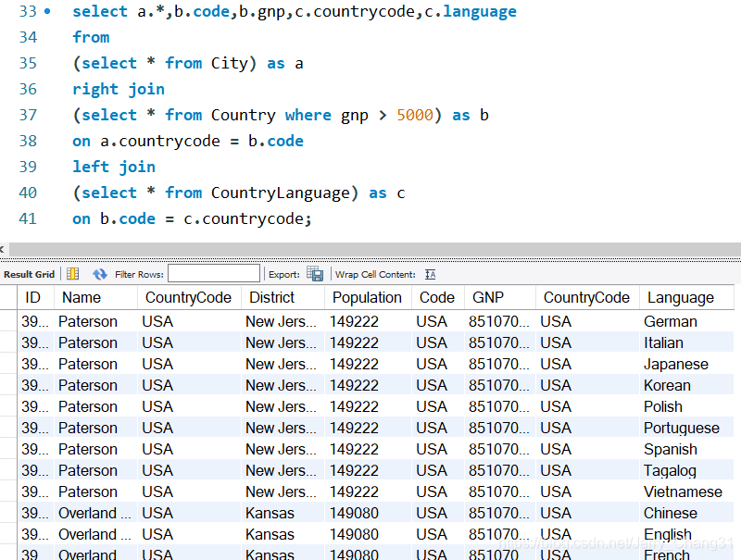Select the German language cell
Image resolution: width=741 pixels, height=560 pixels.
(686, 321)
